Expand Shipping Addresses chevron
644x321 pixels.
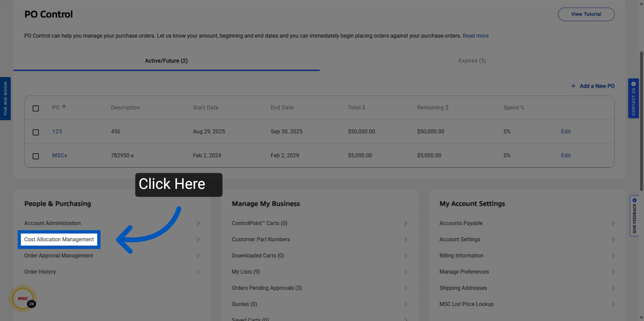613,288
